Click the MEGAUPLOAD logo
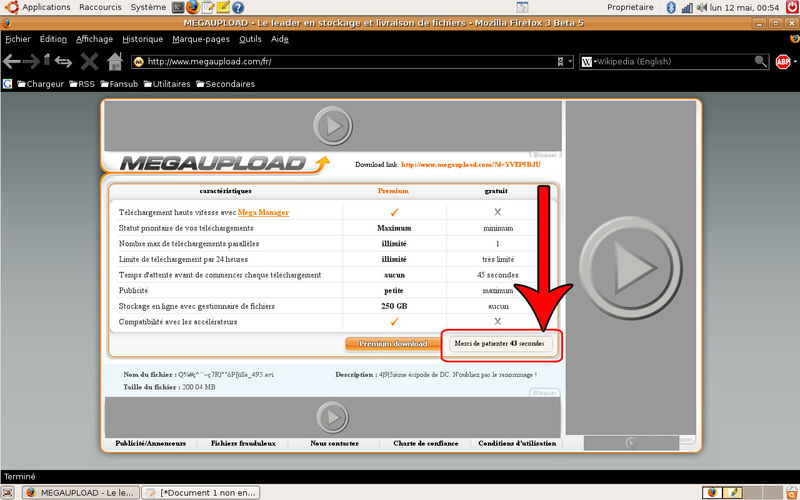The height and width of the screenshot is (500, 800). click(224, 164)
